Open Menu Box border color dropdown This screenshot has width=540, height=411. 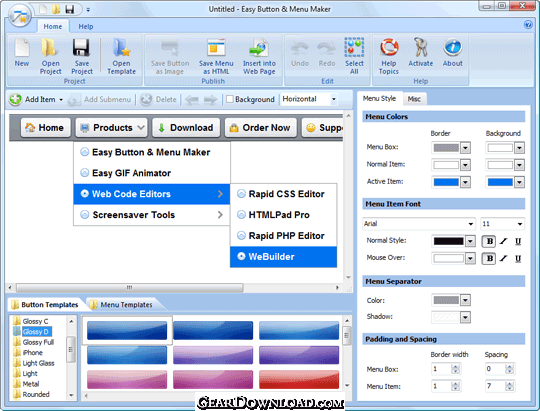click(x=465, y=148)
